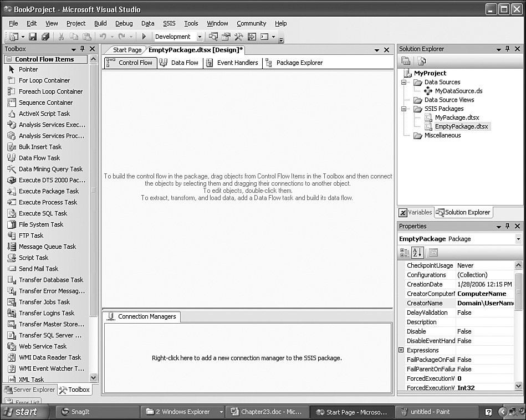Select MyDataSource.ds in Solution Explorer

(x=458, y=91)
